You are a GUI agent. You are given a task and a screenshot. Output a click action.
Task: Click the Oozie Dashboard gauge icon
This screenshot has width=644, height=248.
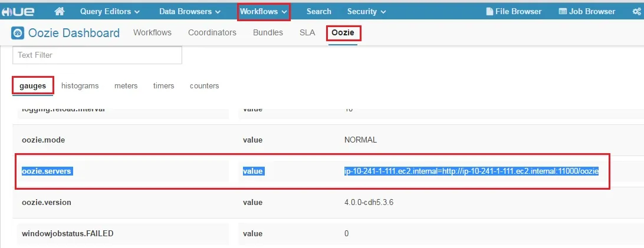point(18,33)
